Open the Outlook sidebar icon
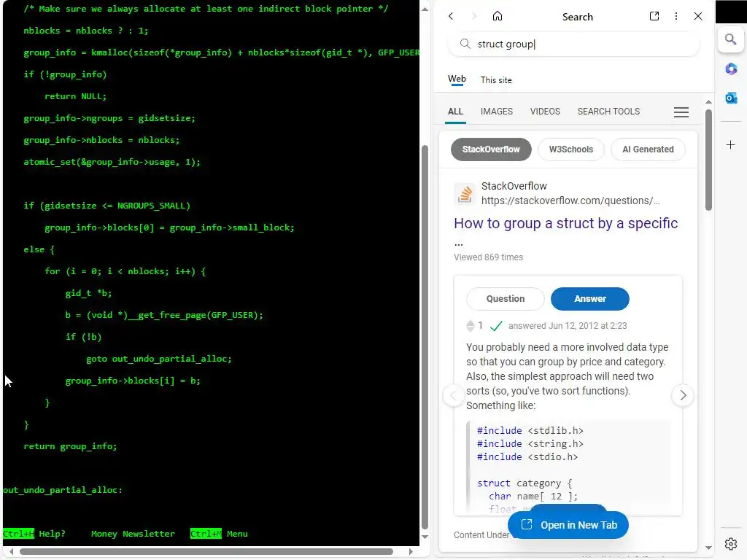The height and width of the screenshot is (560, 747). (731, 98)
